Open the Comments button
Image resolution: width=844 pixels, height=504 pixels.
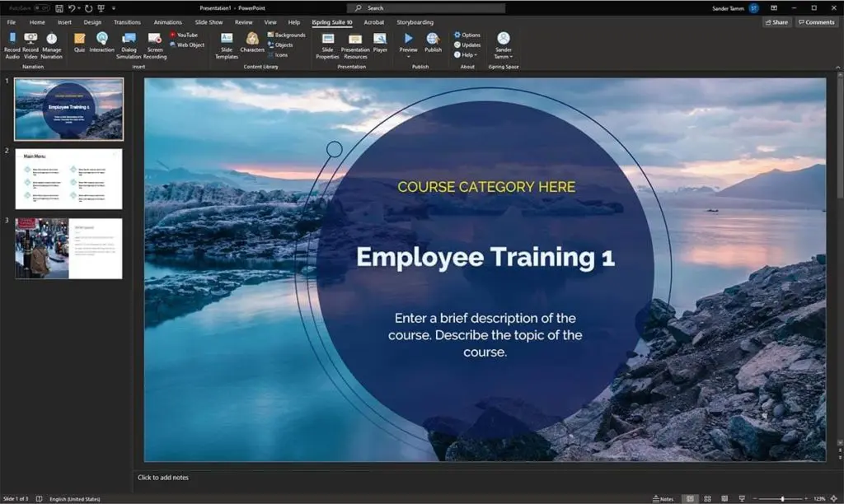(816, 22)
